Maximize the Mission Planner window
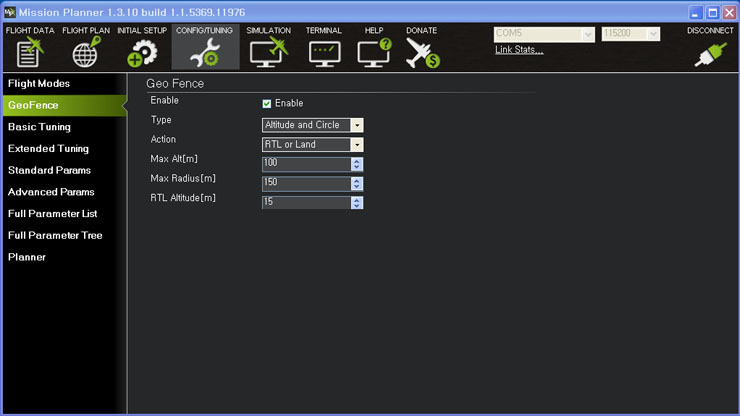The image size is (740, 416). (x=713, y=13)
